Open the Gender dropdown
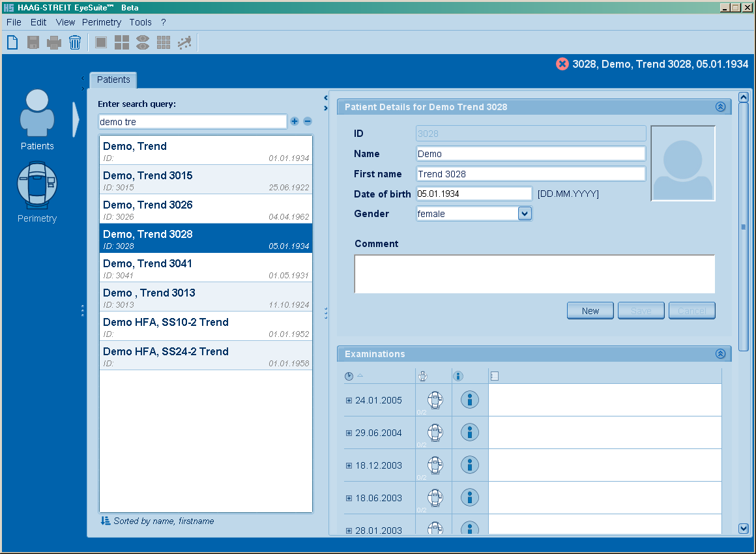This screenshot has width=756, height=554. pos(525,213)
